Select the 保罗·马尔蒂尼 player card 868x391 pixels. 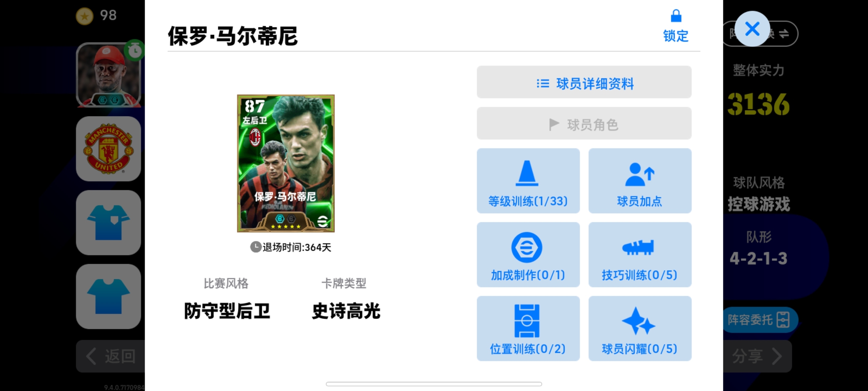click(x=286, y=163)
